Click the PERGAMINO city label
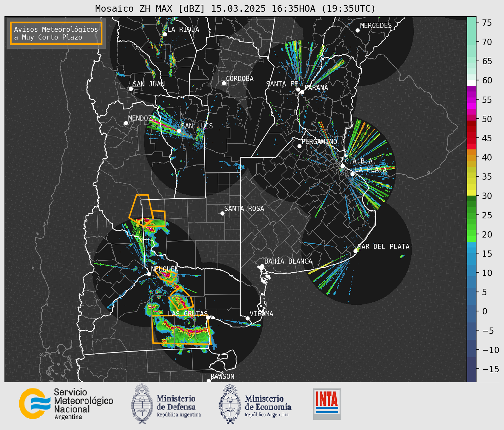 (x=319, y=141)
